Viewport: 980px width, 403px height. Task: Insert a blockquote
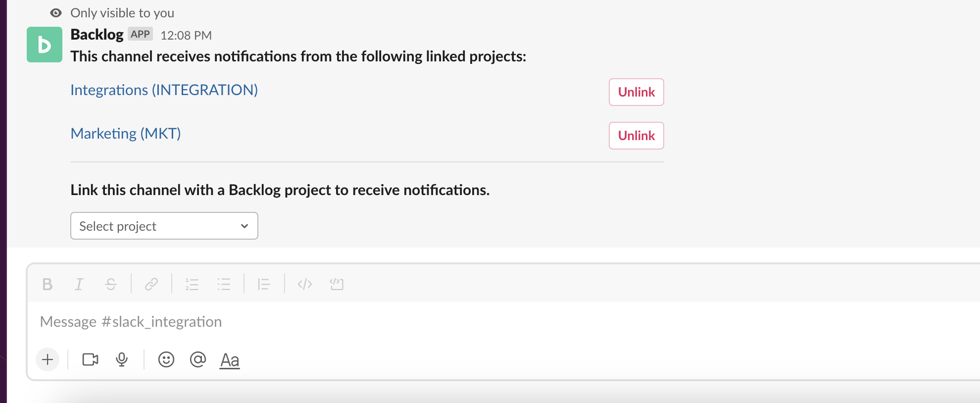pyautogui.click(x=264, y=284)
